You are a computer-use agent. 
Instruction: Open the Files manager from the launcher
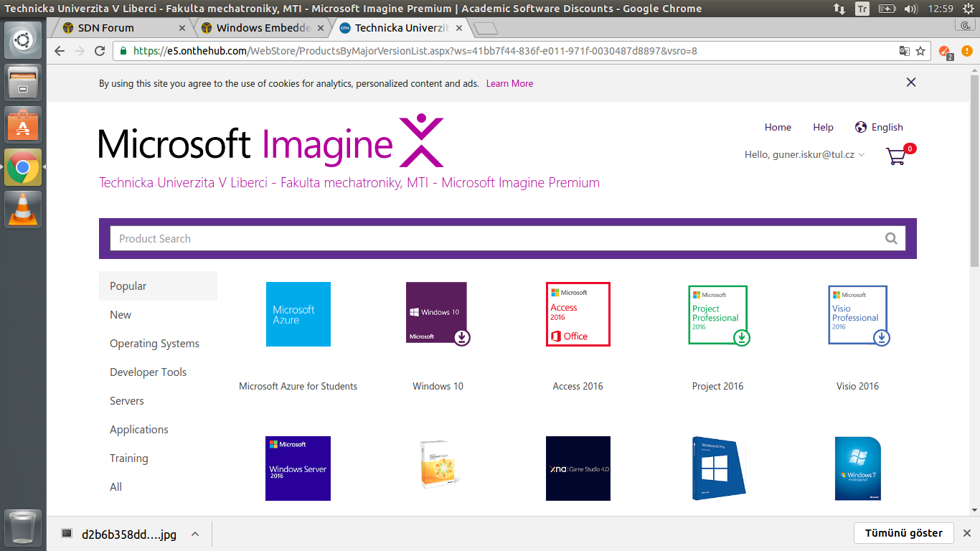pos(23,82)
